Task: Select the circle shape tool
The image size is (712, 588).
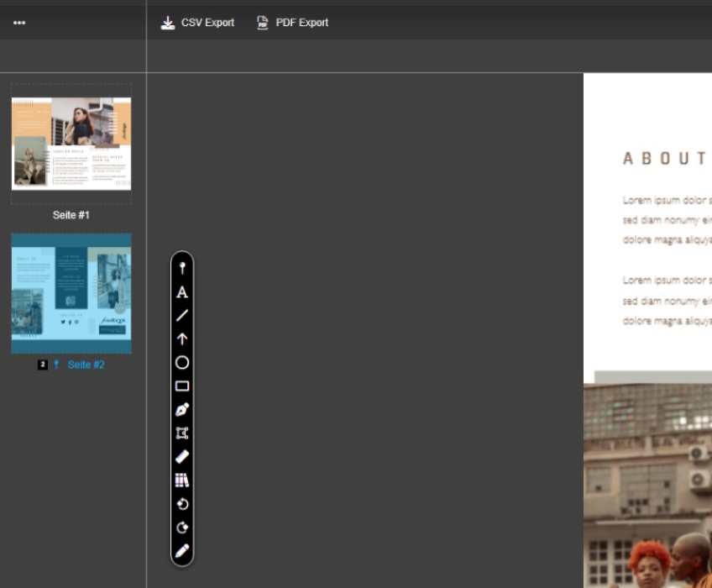Action: pyautogui.click(x=182, y=363)
